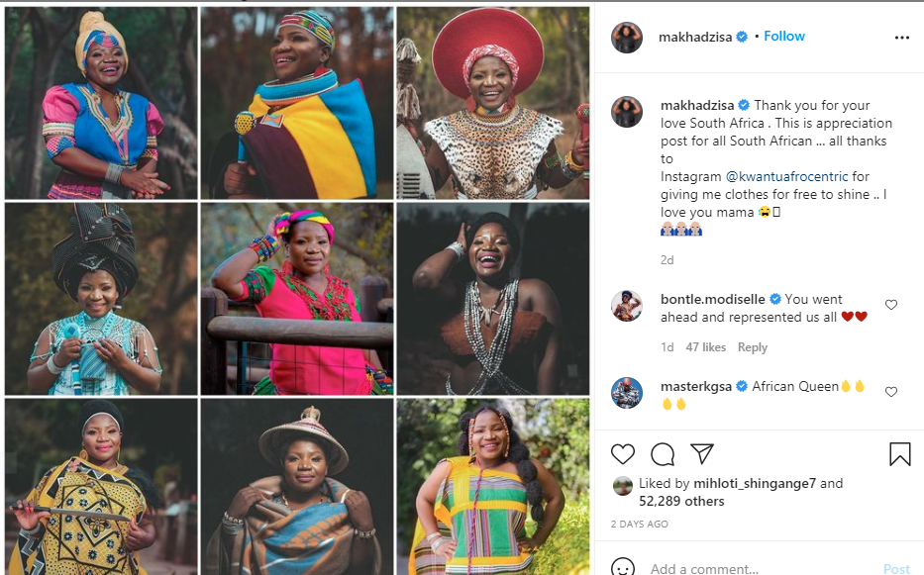Open mihloti_shingange7's profile from likes
The width and height of the screenshot is (924, 575).
pos(757,484)
